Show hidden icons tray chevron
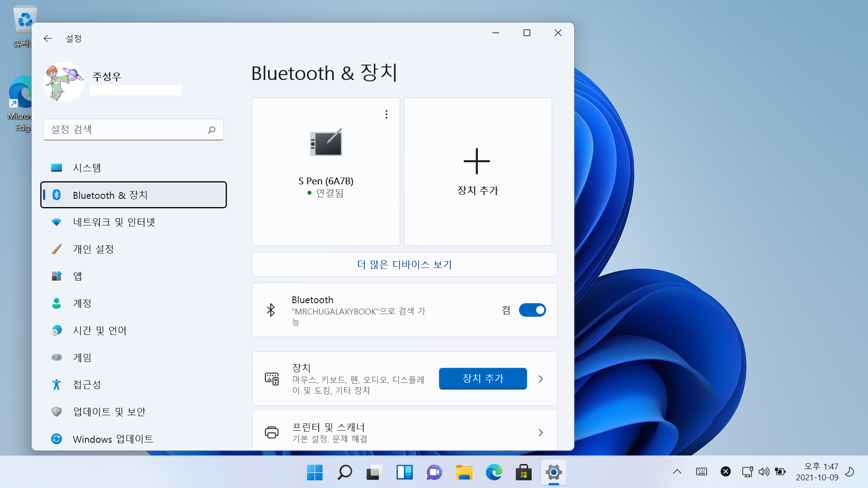 coord(677,472)
